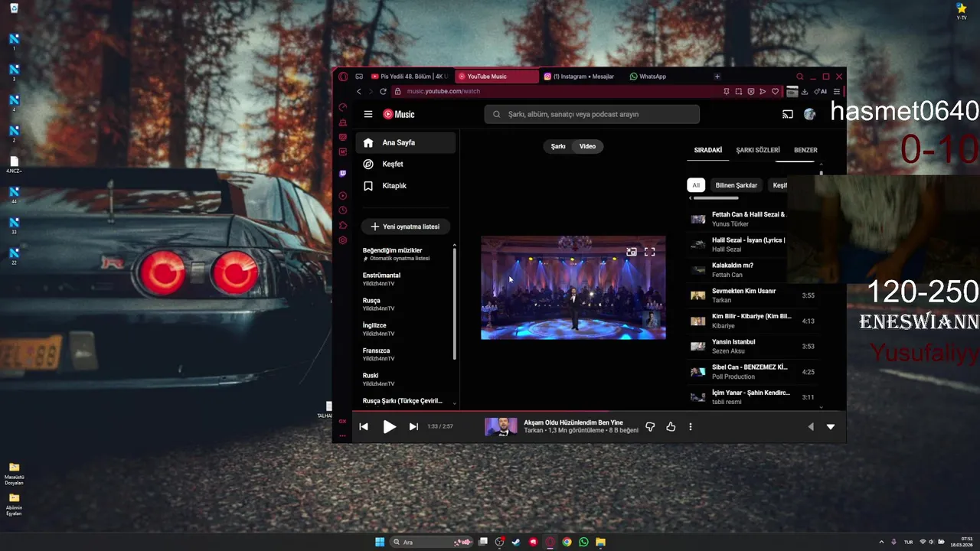
Task: Open Keşfet page
Action: tap(406, 164)
